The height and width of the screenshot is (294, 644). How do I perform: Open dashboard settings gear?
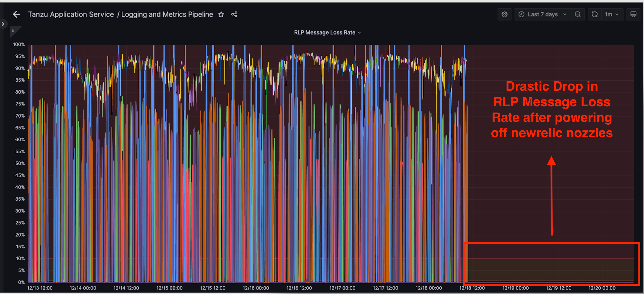point(504,14)
